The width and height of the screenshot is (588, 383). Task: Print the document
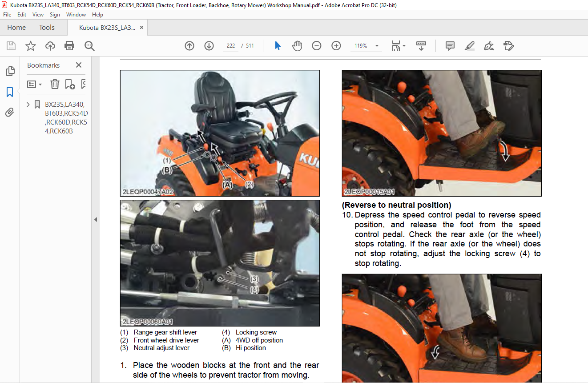pos(69,46)
